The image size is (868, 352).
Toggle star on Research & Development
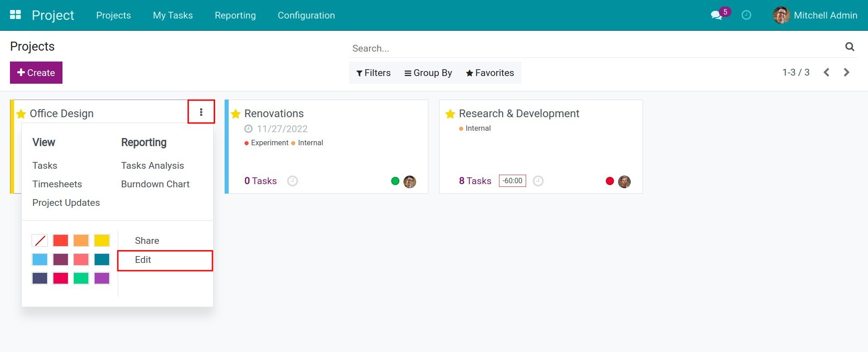450,114
